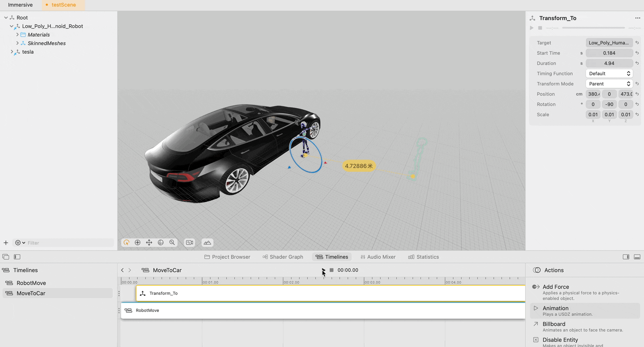Click the plus add entity button
The height and width of the screenshot is (347, 644).
click(x=6, y=243)
